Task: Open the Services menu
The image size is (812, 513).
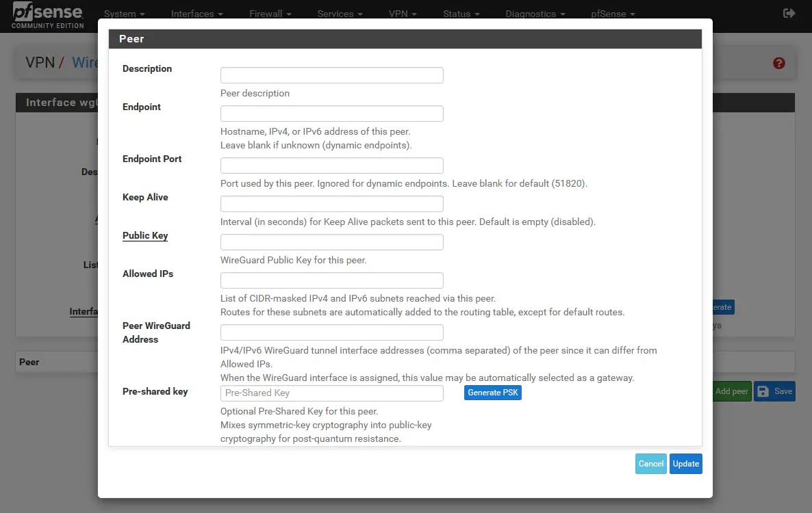Action: tap(340, 14)
